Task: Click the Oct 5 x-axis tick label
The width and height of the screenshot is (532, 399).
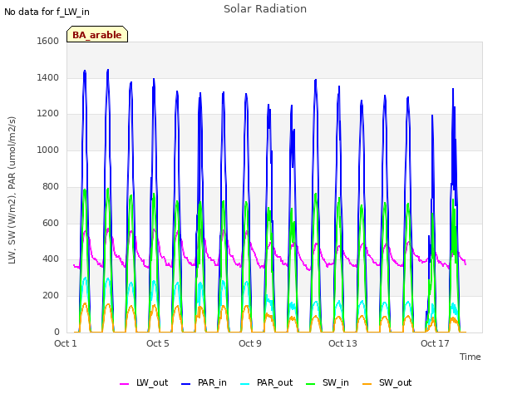Action: [x=158, y=343]
